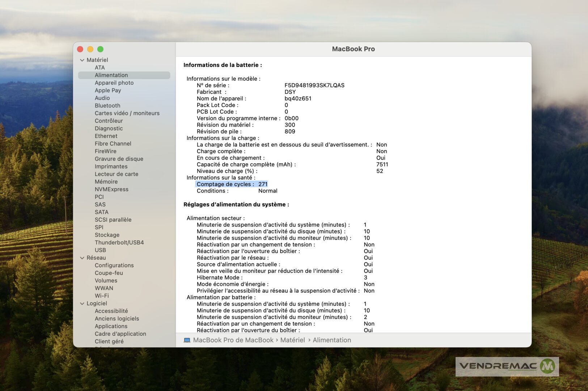Open the Mémoire hardware entry
Viewport: 588px width, 391px height.
pyautogui.click(x=106, y=182)
